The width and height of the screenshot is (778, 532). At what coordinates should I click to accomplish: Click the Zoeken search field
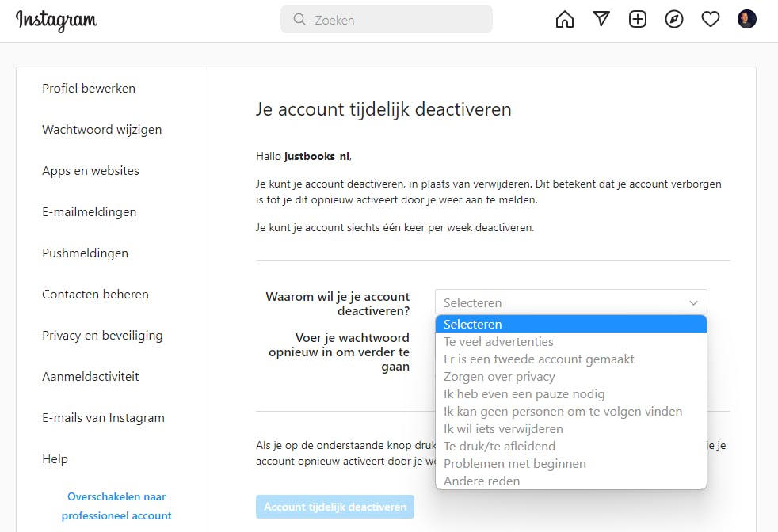(396, 20)
